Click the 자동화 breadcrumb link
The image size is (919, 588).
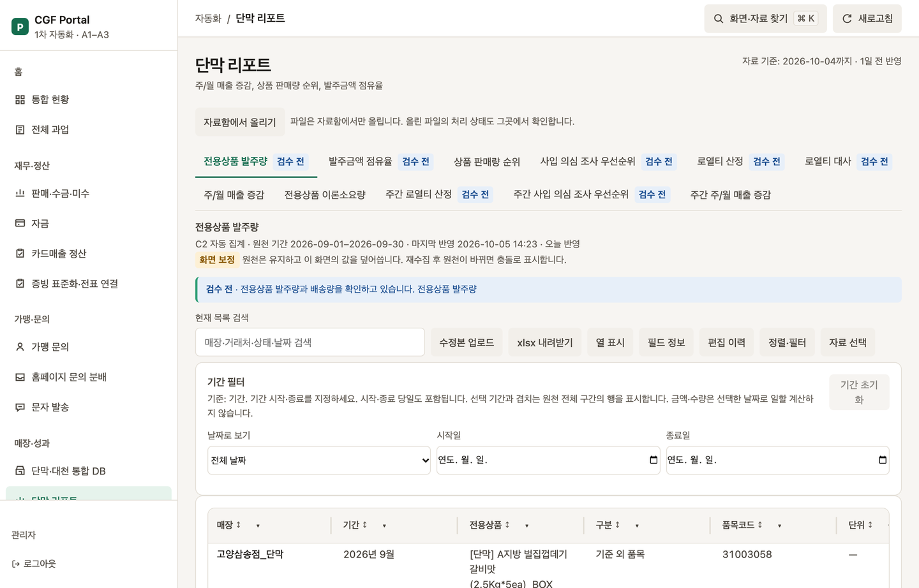click(x=208, y=18)
